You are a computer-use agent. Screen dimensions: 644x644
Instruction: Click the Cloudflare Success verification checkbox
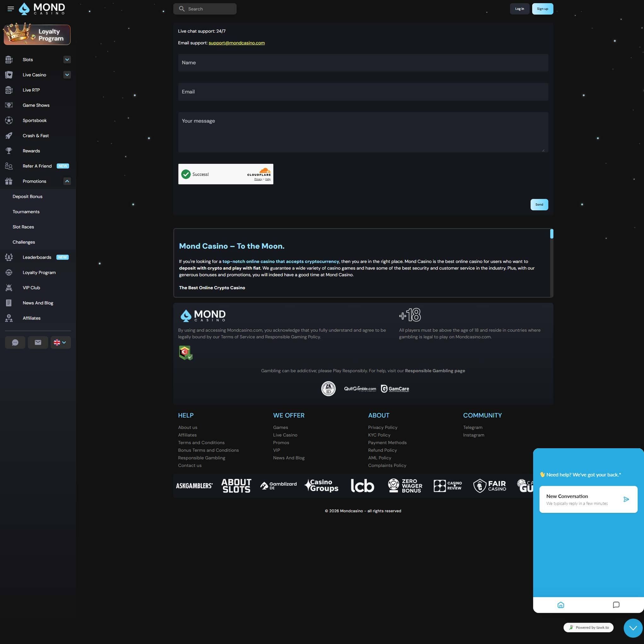click(x=186, y=174)
